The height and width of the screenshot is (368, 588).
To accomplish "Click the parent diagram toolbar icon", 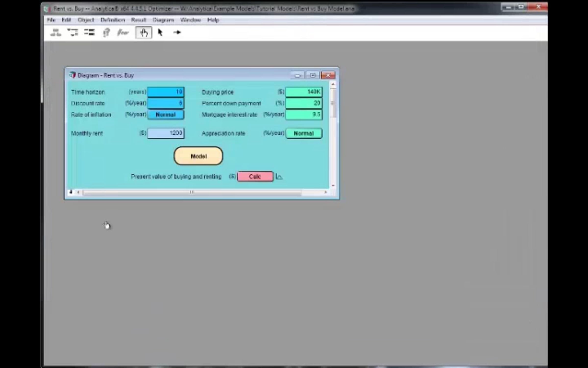I will (x=56, y=32).
